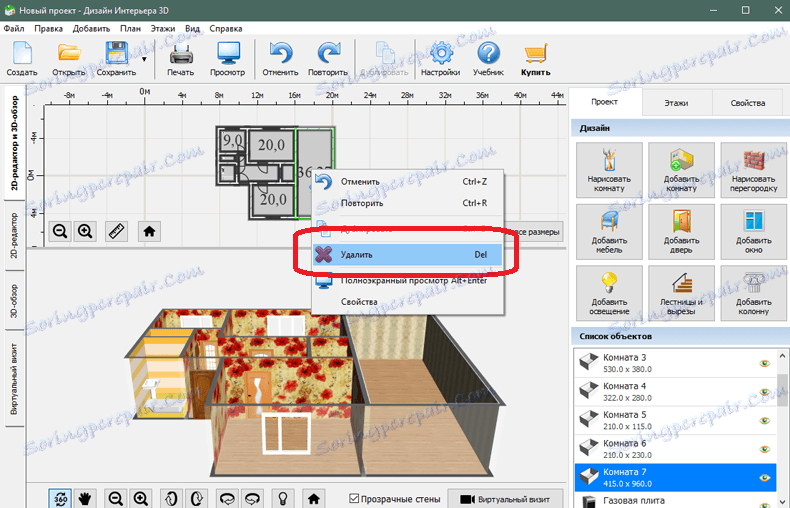
Task: Select Комната 5 in object list
Action: [675, 420]
